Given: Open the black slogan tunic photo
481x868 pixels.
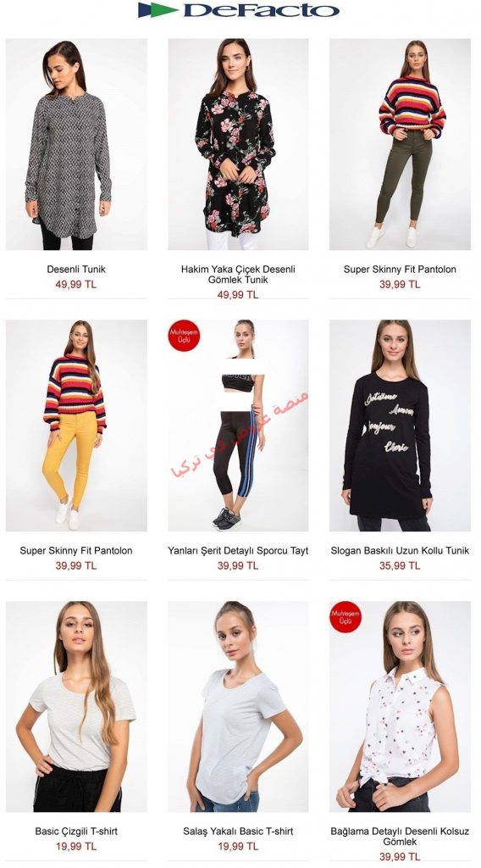Looking at the screenshot, I should click(401, 426).
